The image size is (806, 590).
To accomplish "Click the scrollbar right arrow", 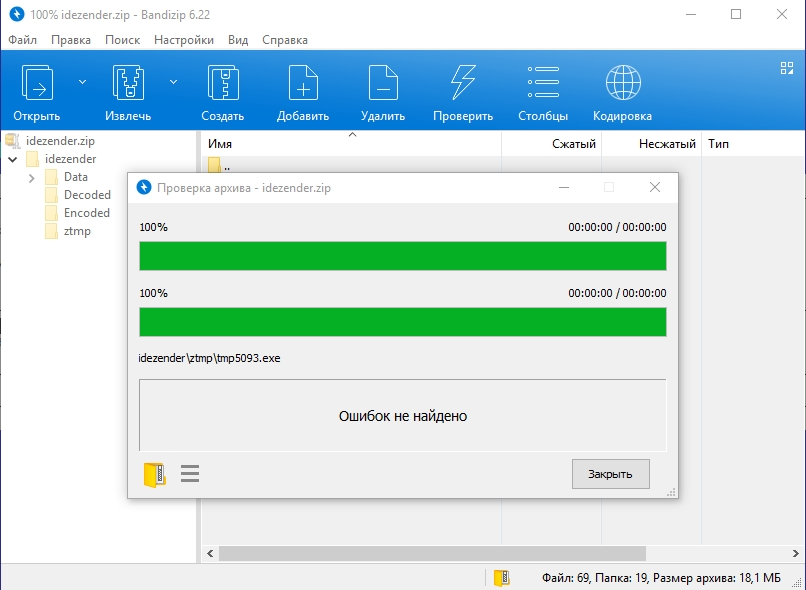I will (795, 554).
